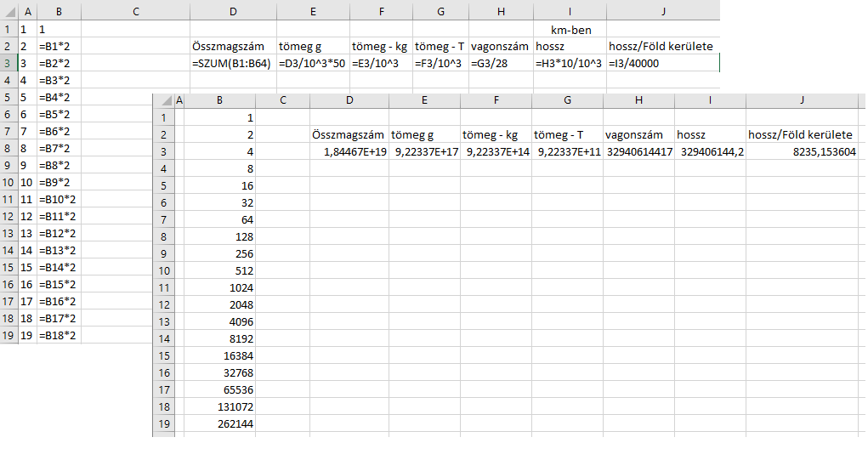Viewport: 868px width, 460px height.
Task: Select the 'Összmagszám' heading in the formula sheet
Action: pos(233,46)
